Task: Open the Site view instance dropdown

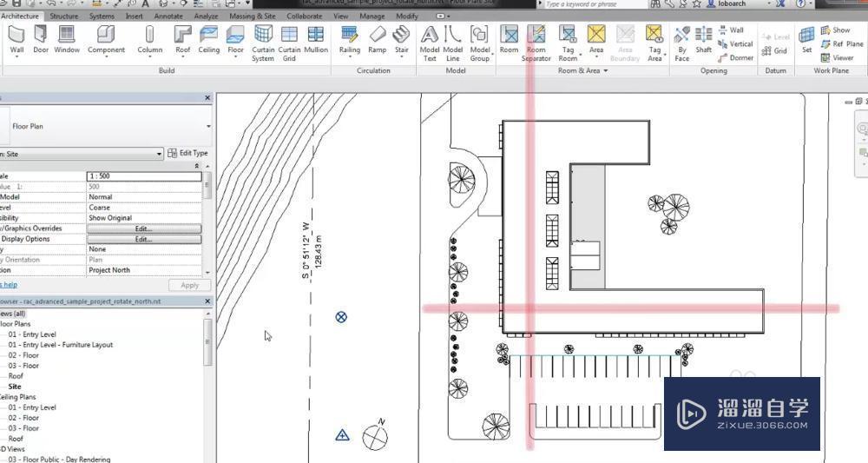Action: click(x=159, y=154)
